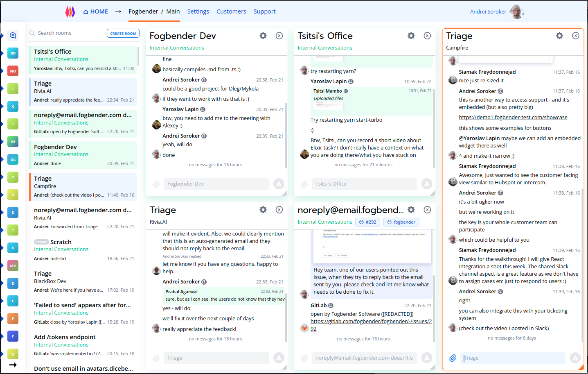
Task: Select the BD workspace badge
Action: point(13,53)
